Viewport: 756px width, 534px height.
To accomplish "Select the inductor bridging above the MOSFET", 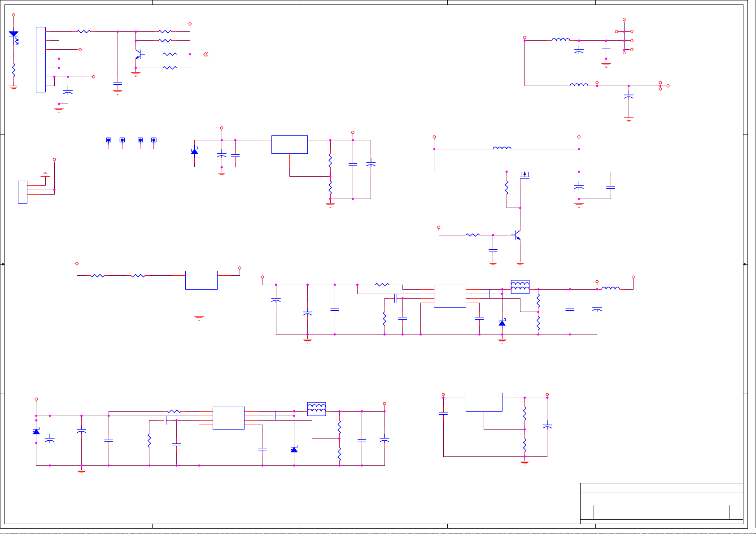I will [x=502, y=148].
